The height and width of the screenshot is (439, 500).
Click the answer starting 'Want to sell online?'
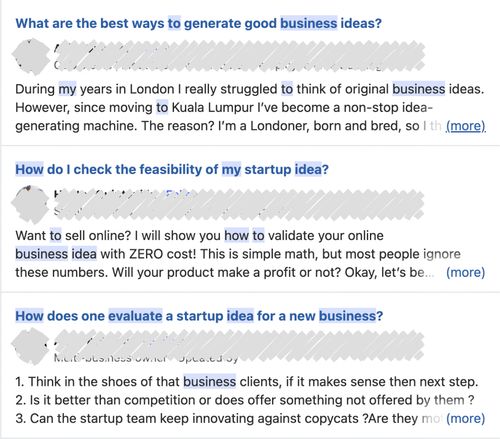pos(250,254)
